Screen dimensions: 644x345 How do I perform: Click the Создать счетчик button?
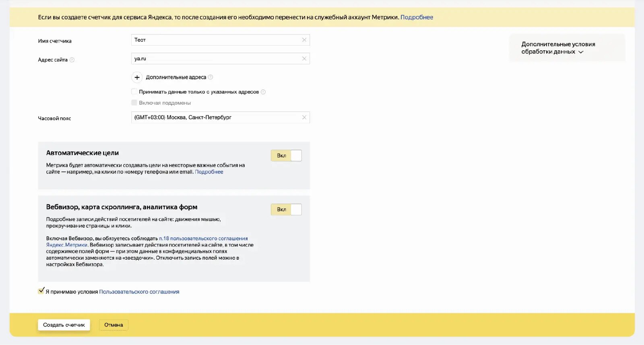(64, 325)
